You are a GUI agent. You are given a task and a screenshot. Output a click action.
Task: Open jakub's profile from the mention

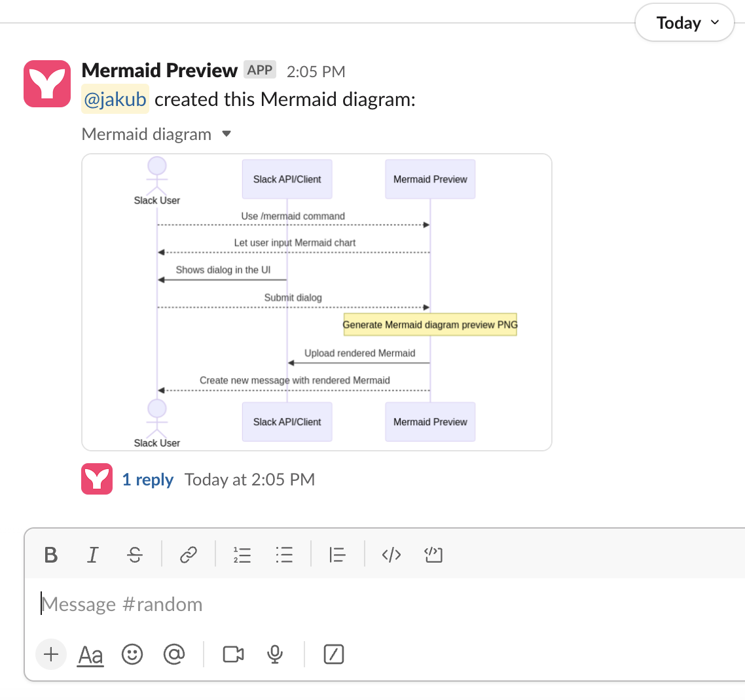[115, 99]
